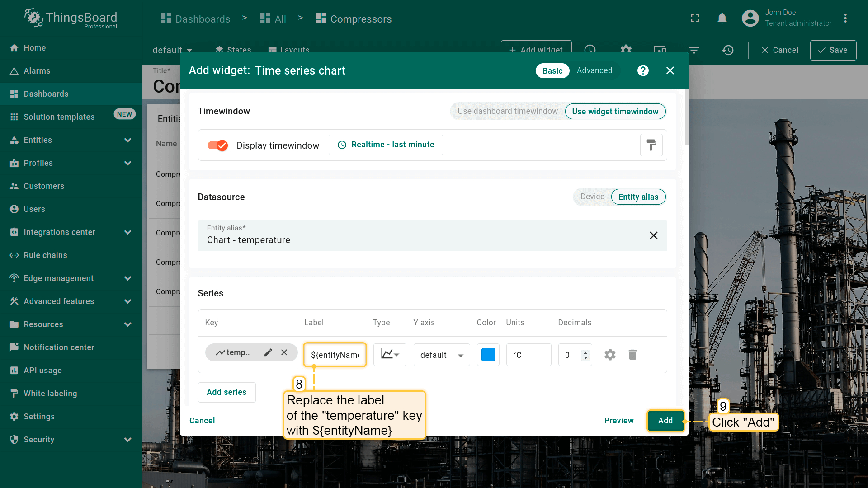Open the series chart type dropdown

(x=390, y=354)
